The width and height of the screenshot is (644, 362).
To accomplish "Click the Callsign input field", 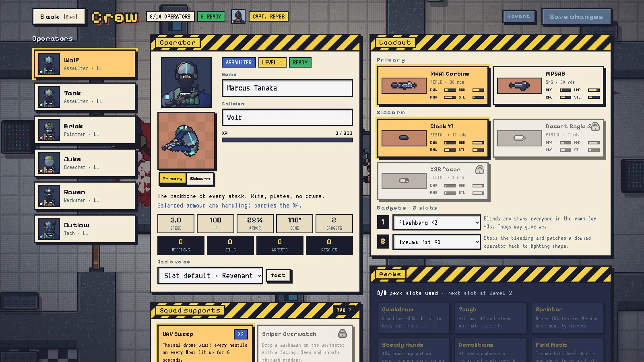I will pos(287,117).
